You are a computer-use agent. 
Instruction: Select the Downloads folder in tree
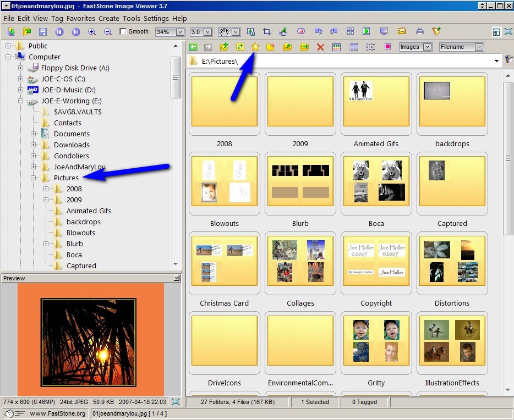[x=72, y=145]
